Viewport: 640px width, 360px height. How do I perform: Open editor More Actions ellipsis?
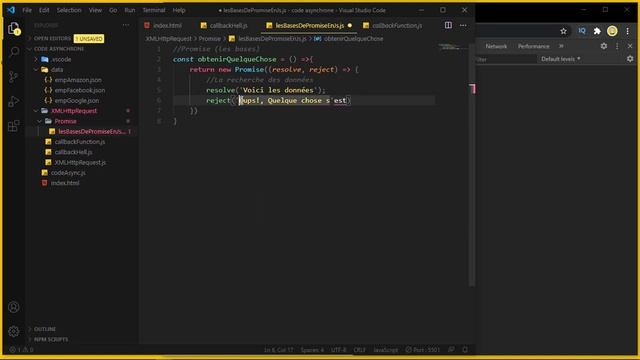[x=463, y=25]
